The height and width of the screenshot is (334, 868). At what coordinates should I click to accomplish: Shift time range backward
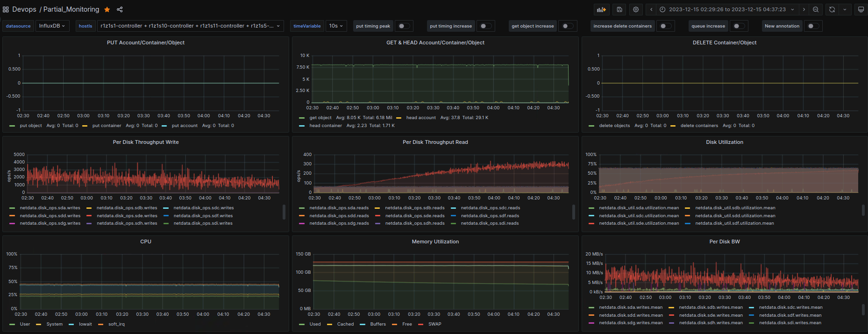pyautogui.click(x=651, y=9)
